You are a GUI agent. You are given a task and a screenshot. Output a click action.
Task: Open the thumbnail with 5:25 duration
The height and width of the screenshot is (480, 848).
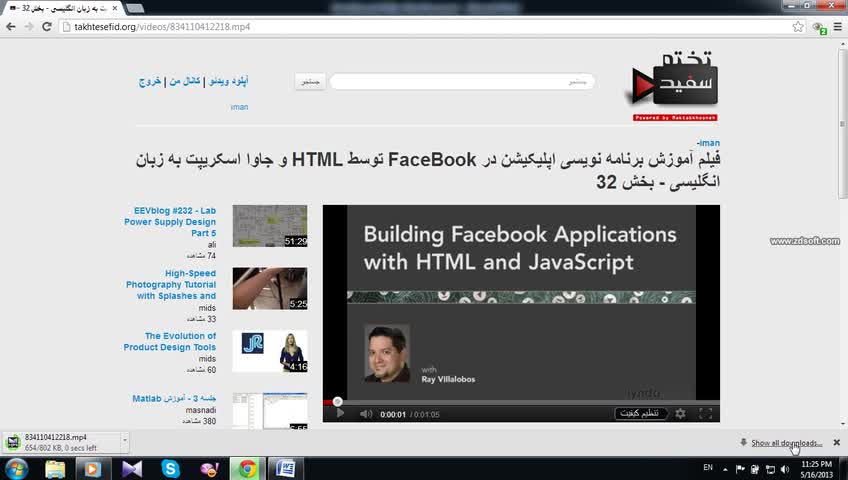click(x=270, y=288)
